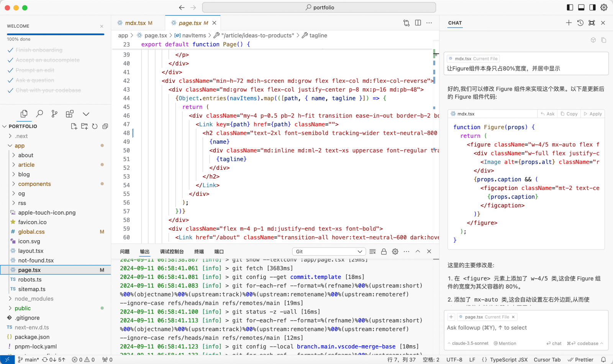
Task: Open TypeScript JSX language mode selector
Action: pyautogui.click(x=508, y=359)
